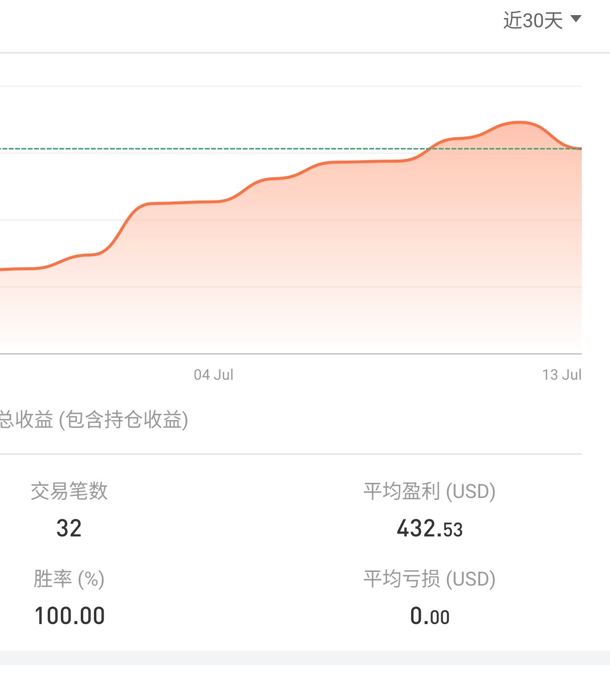
Task: Click the curve's right endpoint above 13 Jul
Action: 580,148
